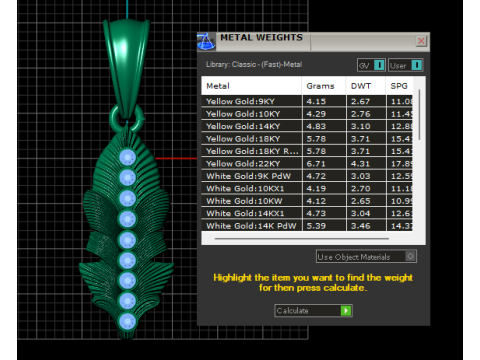
Task: Click the Library: Classic - (Fast)-Metal label
Action: pos(254,64)
